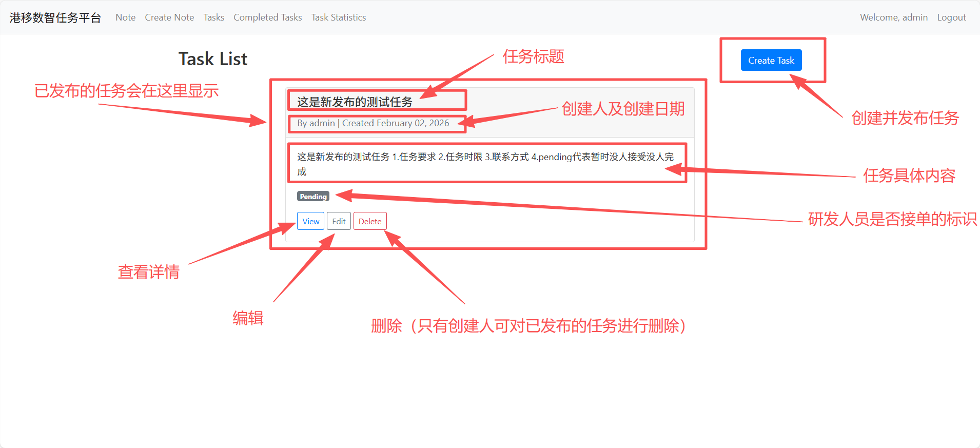Open Completed Tasks from the navbar

click(267, 17)
